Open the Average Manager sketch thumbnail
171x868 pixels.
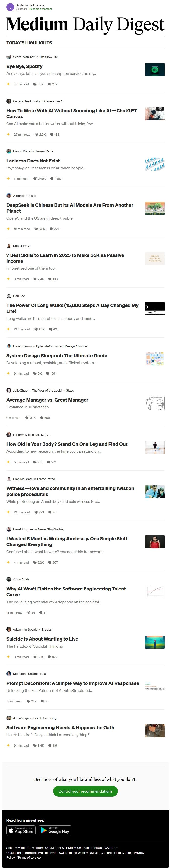click(154, 403)
